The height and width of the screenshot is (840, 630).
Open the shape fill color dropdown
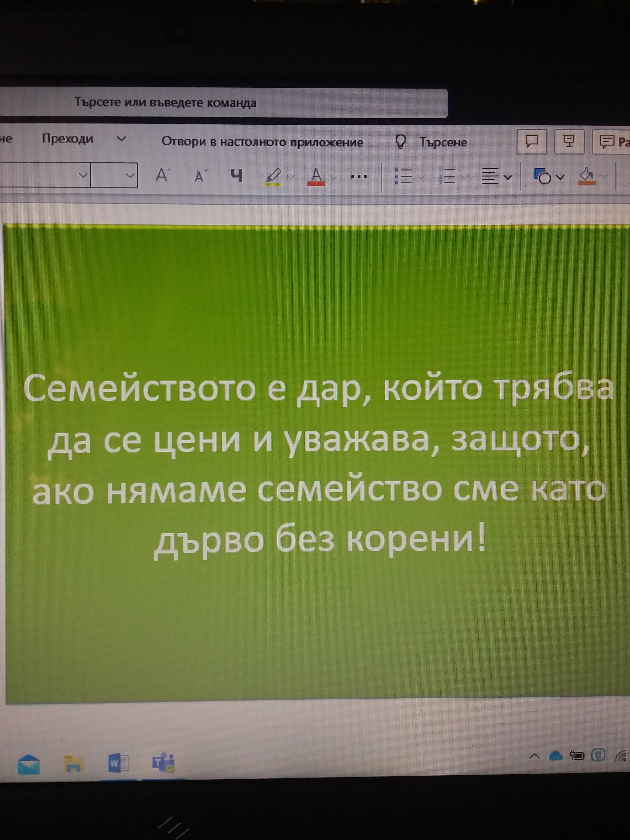point(604,177)
